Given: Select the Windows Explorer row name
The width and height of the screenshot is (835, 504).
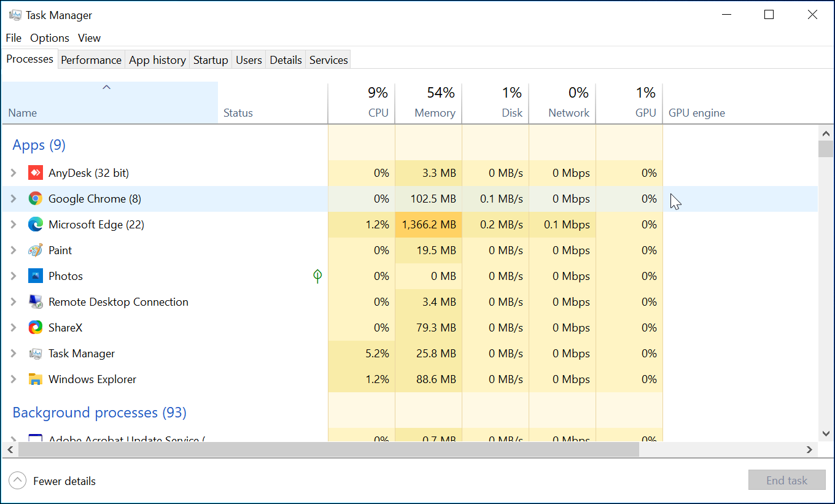Looking at the screenshot, I should 93,379.
